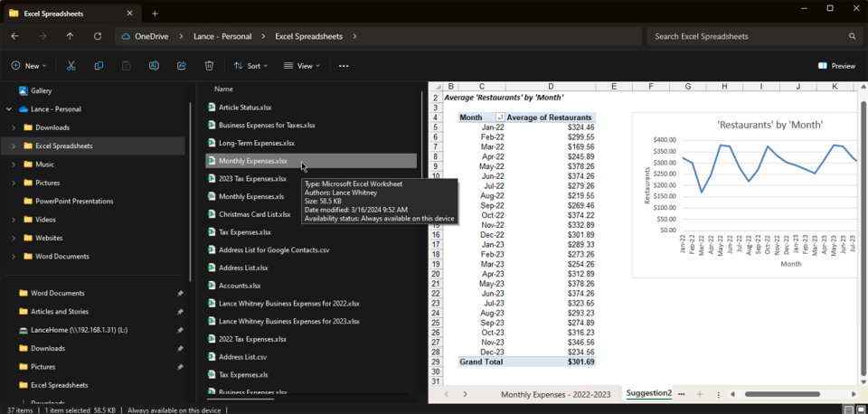Open the New item button
Viewport: 868px width, 414px height.
coord(29,66)
